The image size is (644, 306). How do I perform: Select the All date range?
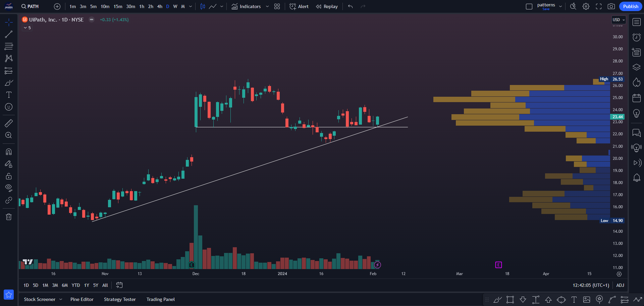pyautogui.click(x=105, y=285)
